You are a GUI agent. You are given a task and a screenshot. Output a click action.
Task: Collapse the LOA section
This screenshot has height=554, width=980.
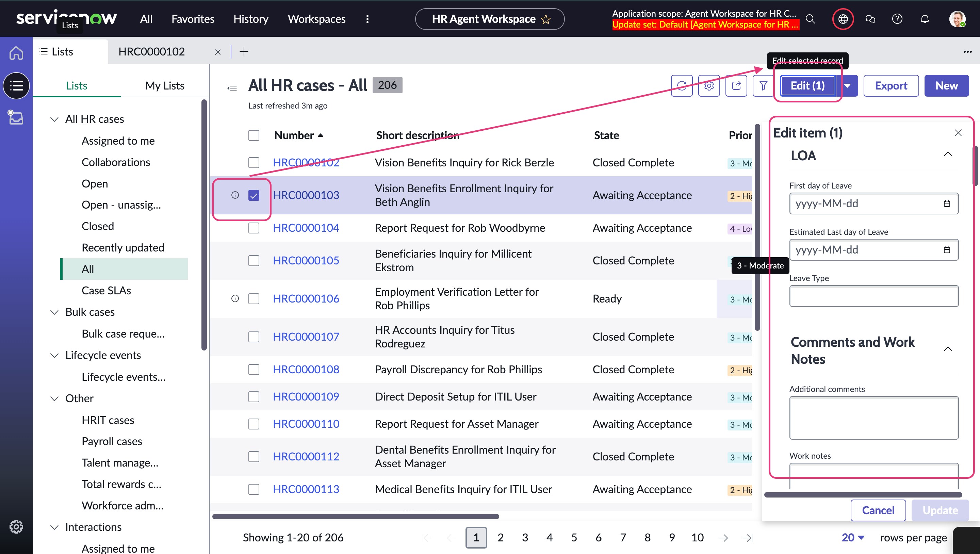(x=948, y=154)
